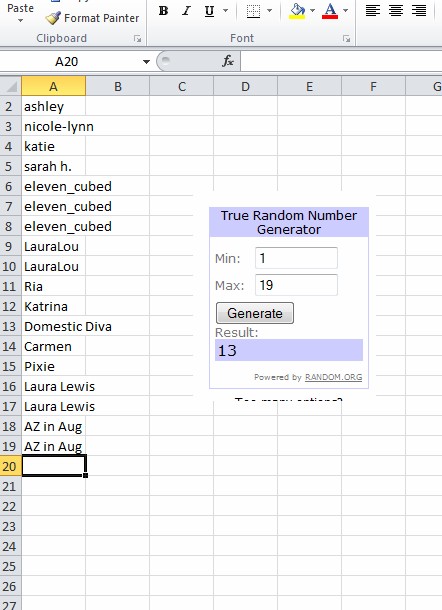This screenshot has width=442, height=610.
Task: Open the Clipboard dialog launcher
Action: tap(137, 38)
